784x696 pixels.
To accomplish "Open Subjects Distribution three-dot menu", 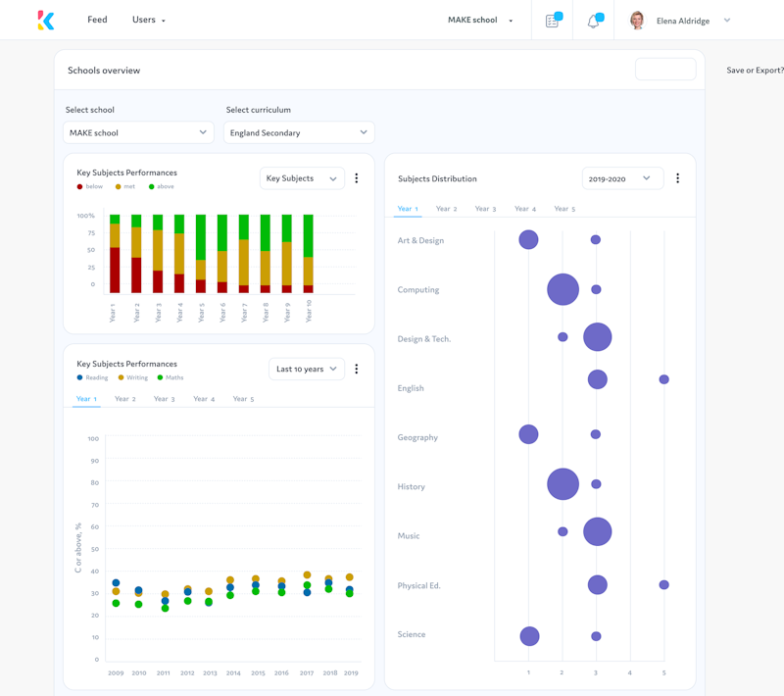I will (x=677, y=179).
